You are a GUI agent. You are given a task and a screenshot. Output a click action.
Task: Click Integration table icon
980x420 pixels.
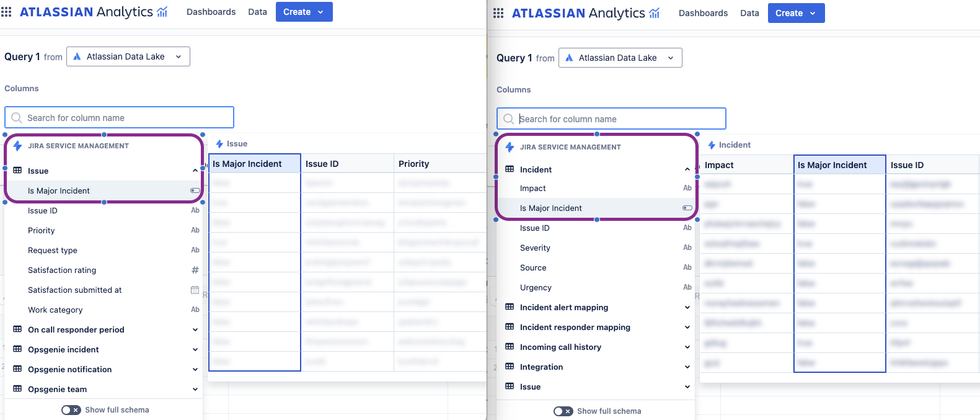(510, 367)
